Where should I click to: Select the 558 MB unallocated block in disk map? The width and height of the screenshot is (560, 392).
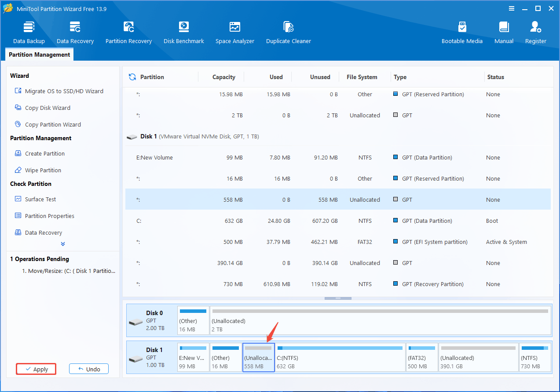point(259,357)
